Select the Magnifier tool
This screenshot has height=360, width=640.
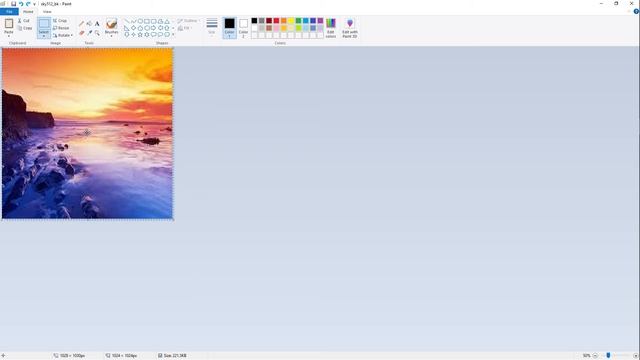pyautogui.click(x=97, y=33)
